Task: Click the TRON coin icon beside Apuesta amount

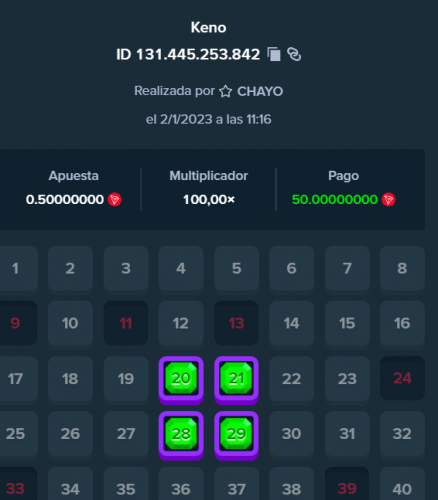Action: click(x=115, y=200)
